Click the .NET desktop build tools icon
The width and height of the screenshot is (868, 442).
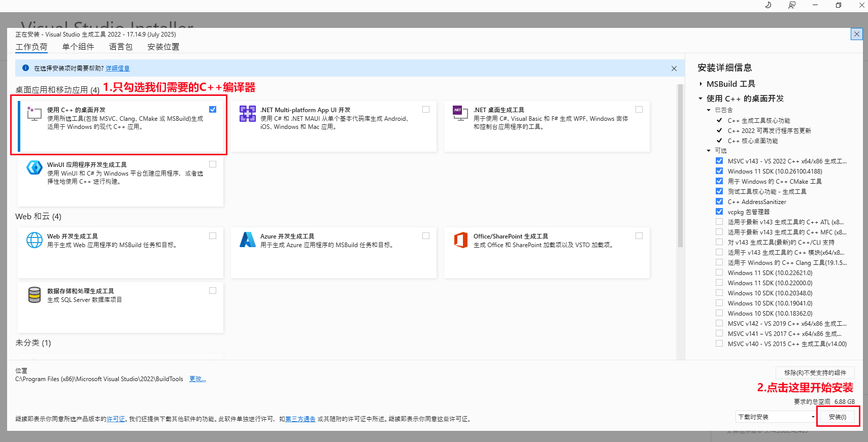pos(460,114)
